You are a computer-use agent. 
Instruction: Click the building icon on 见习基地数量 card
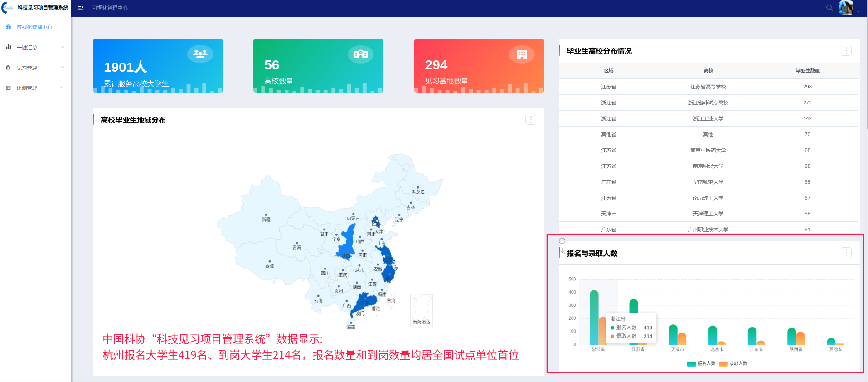(x=522, y=54)
